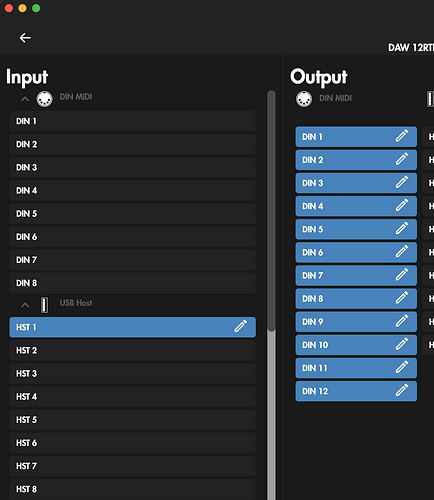Edit the HST 1 input name with the pencil
Screen dimensions: 434x500
pos(241,326)
